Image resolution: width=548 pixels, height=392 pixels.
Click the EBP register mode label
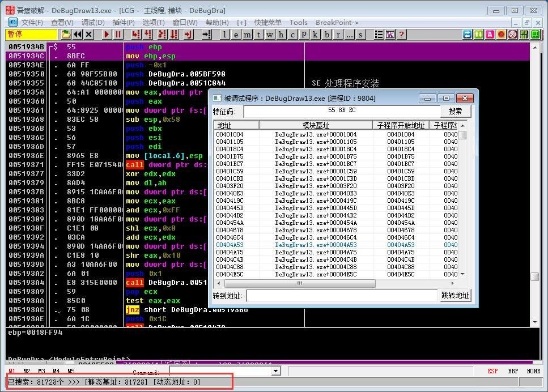(513, 371)
